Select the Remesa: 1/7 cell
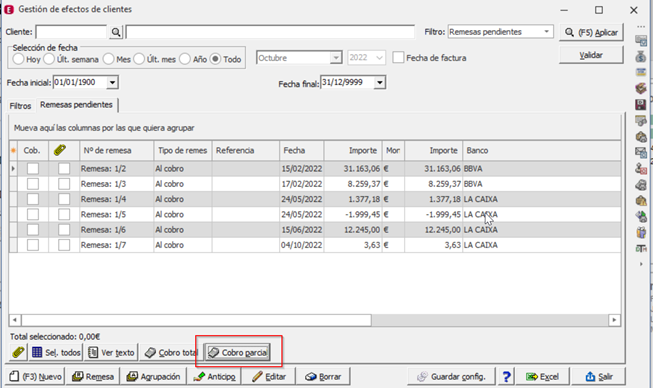The image size is (653, 388). (x=116, y=245)
